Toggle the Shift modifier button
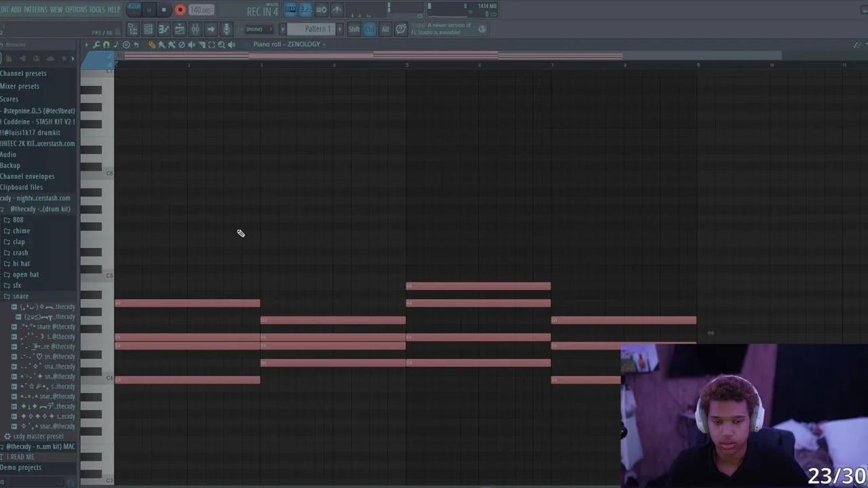Image resolution: width=868 pixels, height=488 pixels. tap(354, 29)
